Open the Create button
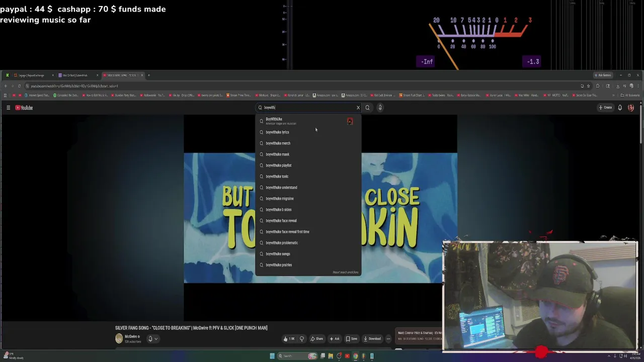644x362 pixels. [x=605, y=108]
